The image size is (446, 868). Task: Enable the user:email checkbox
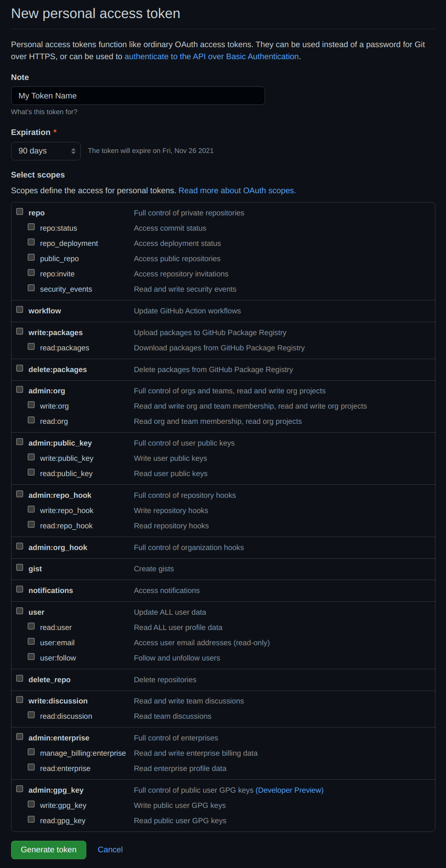[x=31, y=642]
